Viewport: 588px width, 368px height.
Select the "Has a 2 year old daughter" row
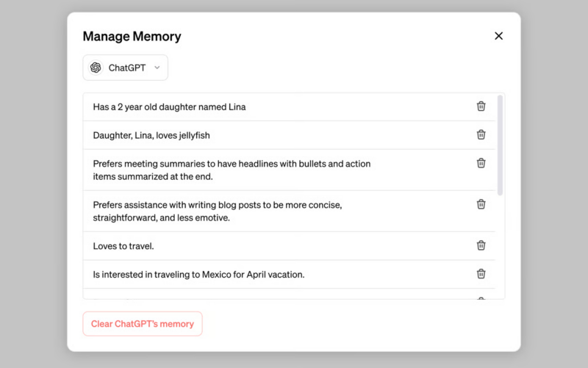(289, 107)
